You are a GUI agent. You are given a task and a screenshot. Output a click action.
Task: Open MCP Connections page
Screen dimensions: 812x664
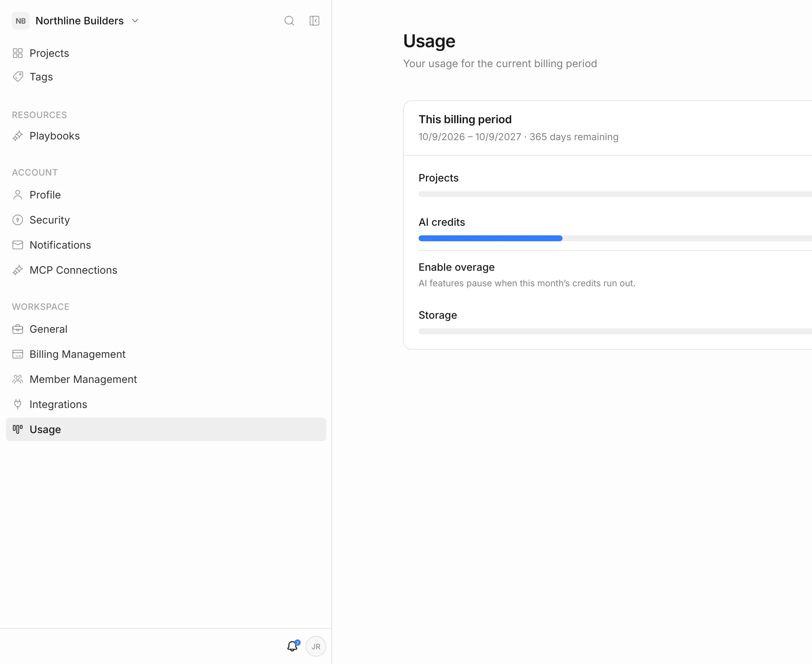(x=166, y=270)
